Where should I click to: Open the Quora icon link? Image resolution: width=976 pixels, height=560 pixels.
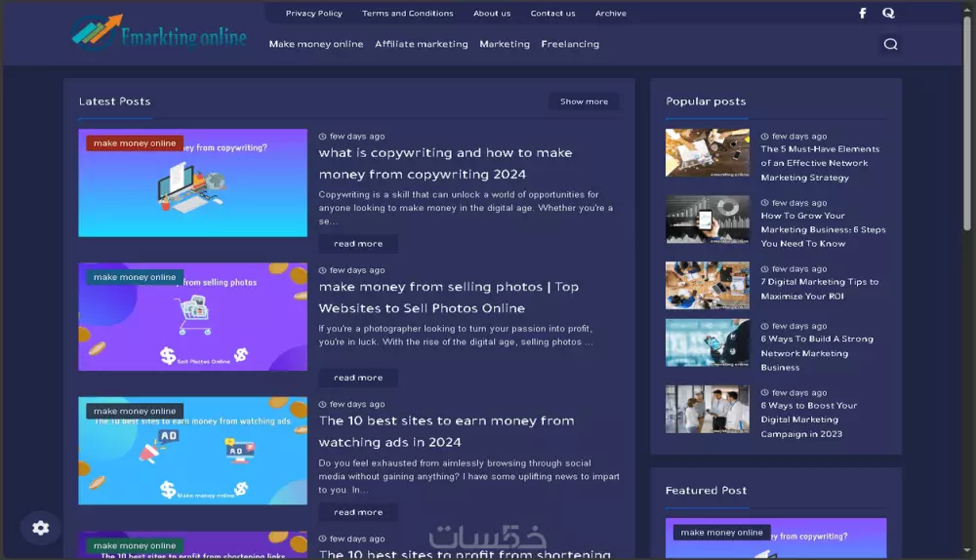pyautogui.click(x=888, y=13)
